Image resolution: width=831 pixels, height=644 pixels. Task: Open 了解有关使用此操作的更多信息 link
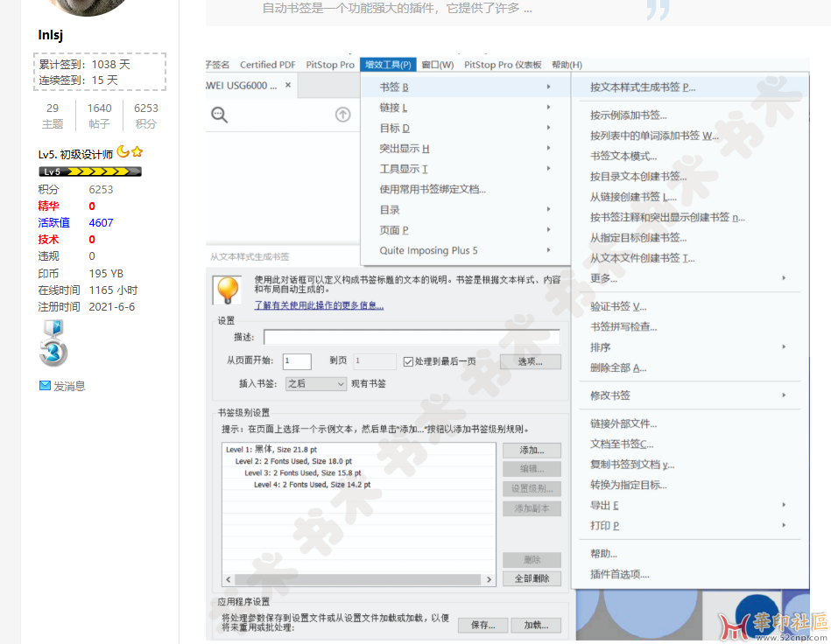tap(319, 305)
